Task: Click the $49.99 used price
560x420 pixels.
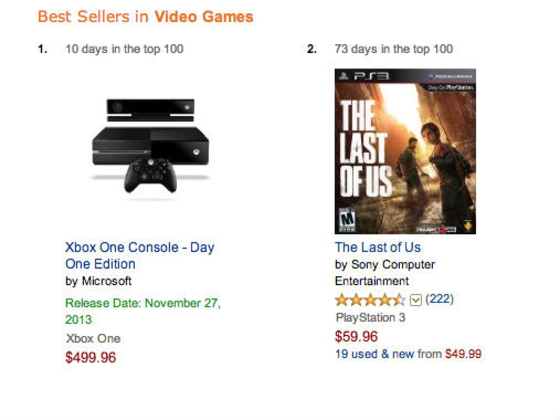Action: pos(463,354)
